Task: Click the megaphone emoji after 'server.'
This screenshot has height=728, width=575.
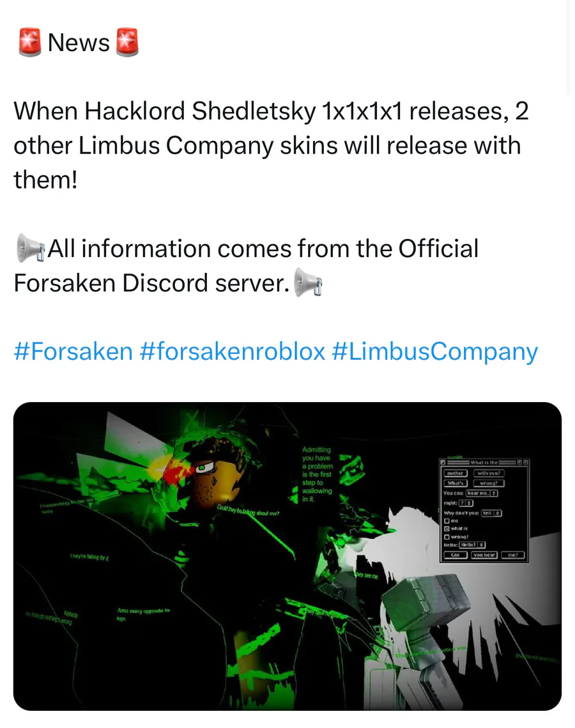Action: pyautogui.click(x=308, y=283)
